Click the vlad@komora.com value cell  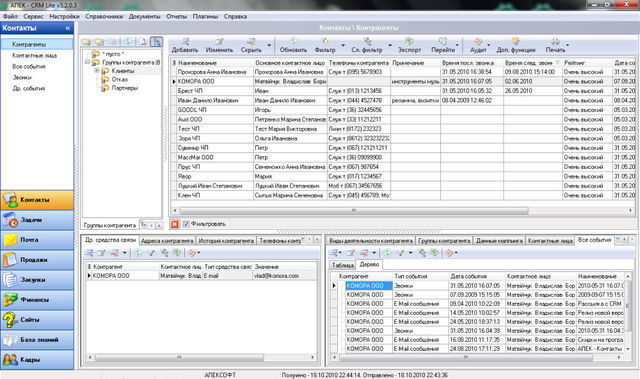click(x=284, y=276)
